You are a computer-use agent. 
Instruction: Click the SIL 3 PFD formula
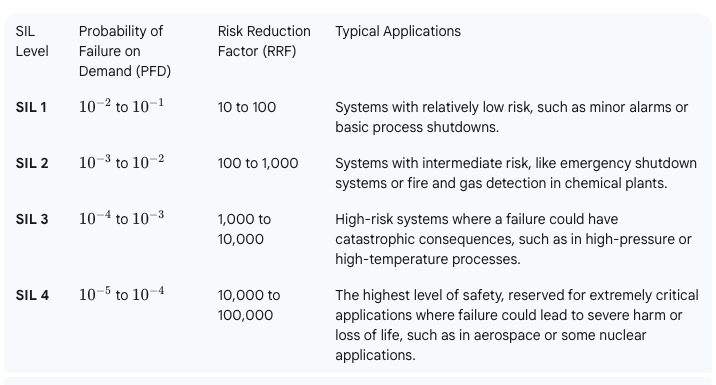[x=121, y=218]
